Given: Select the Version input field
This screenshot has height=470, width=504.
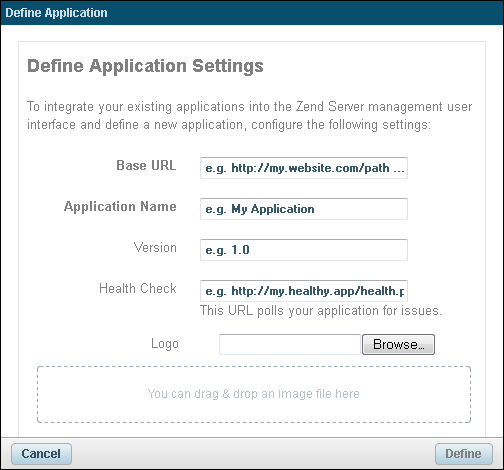Looking at the screenshot, I should (x=304, y=250).
